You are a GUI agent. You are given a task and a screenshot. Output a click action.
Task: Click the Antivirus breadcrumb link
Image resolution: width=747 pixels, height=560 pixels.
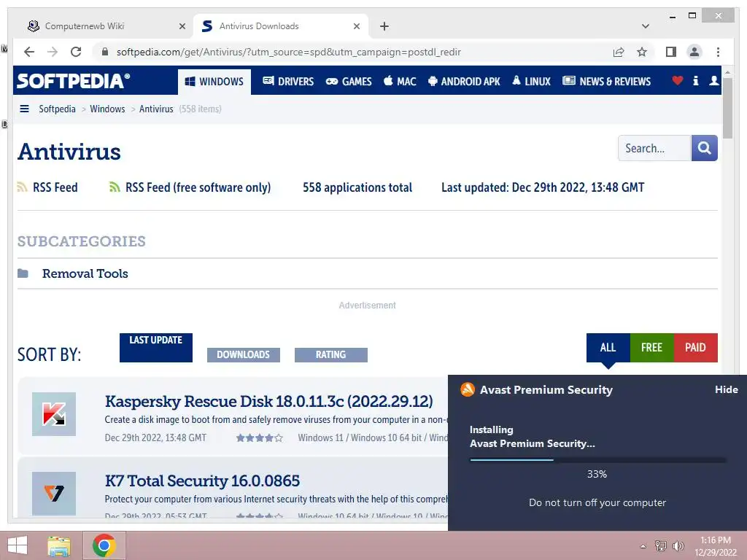[156, 109]
